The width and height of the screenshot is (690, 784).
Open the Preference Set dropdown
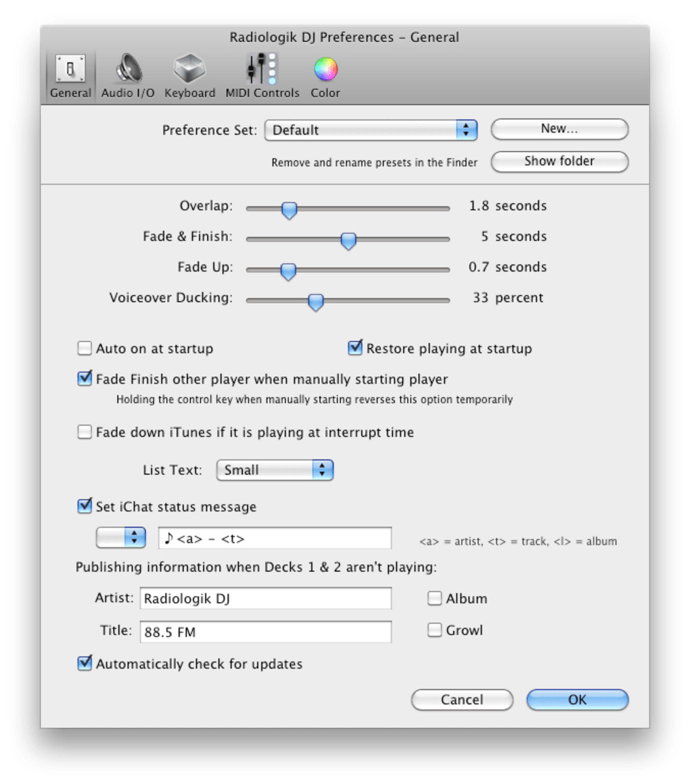[x=371, y=130]
